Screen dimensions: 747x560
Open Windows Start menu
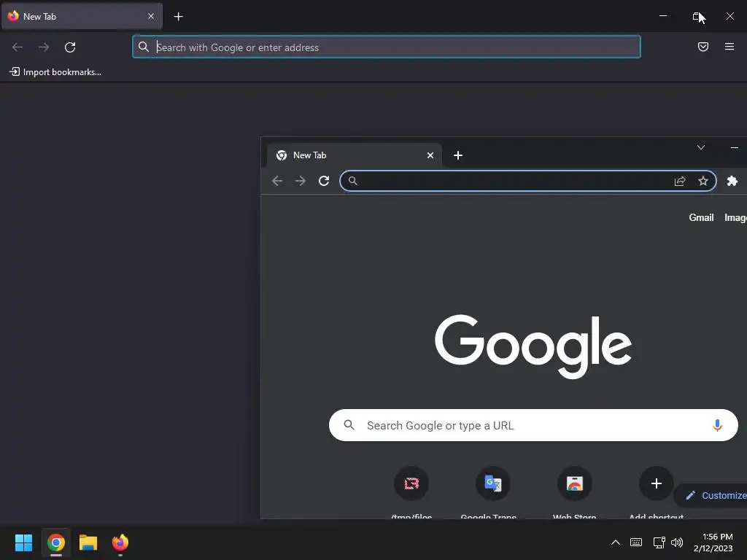23,542
